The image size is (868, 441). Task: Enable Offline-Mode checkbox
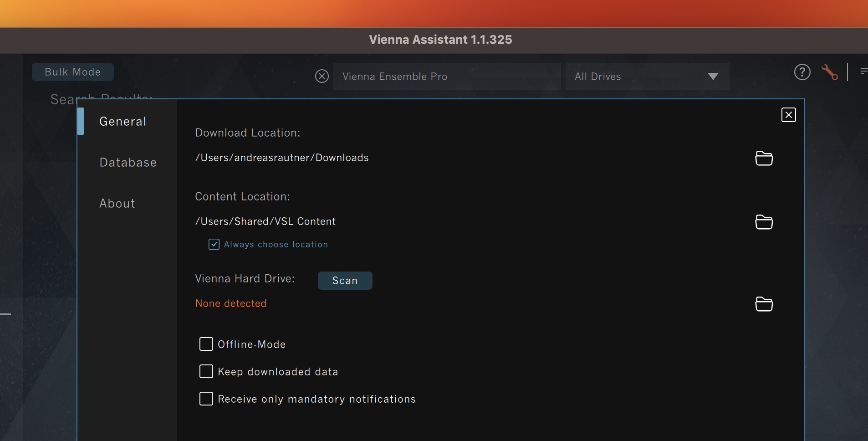[206, 344]
